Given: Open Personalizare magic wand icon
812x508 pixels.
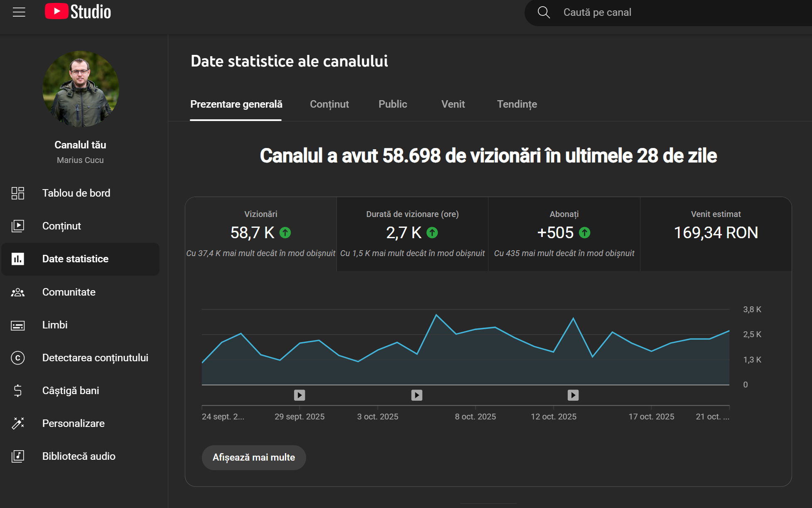Looking at the screenshot, I should (18, 423).
